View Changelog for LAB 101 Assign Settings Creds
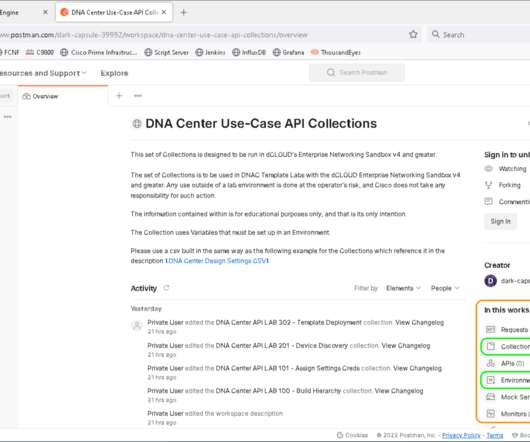 [x=417, y=368]
